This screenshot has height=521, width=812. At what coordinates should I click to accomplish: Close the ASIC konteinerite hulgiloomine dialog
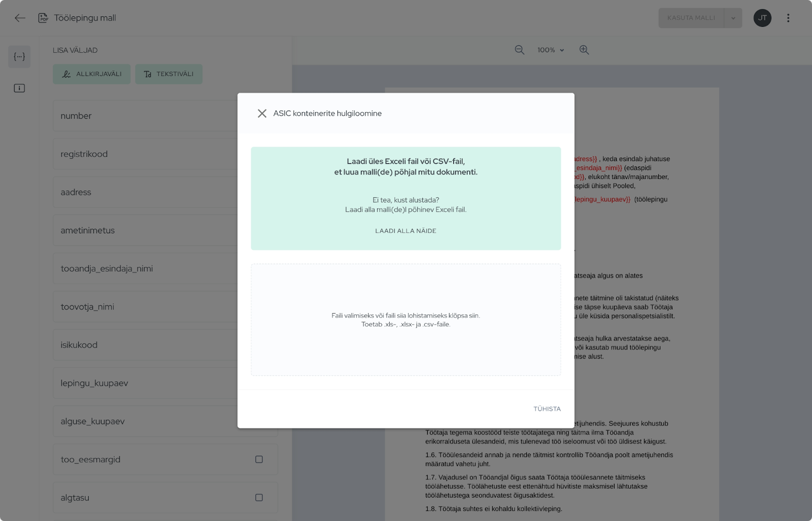[262, 114]
